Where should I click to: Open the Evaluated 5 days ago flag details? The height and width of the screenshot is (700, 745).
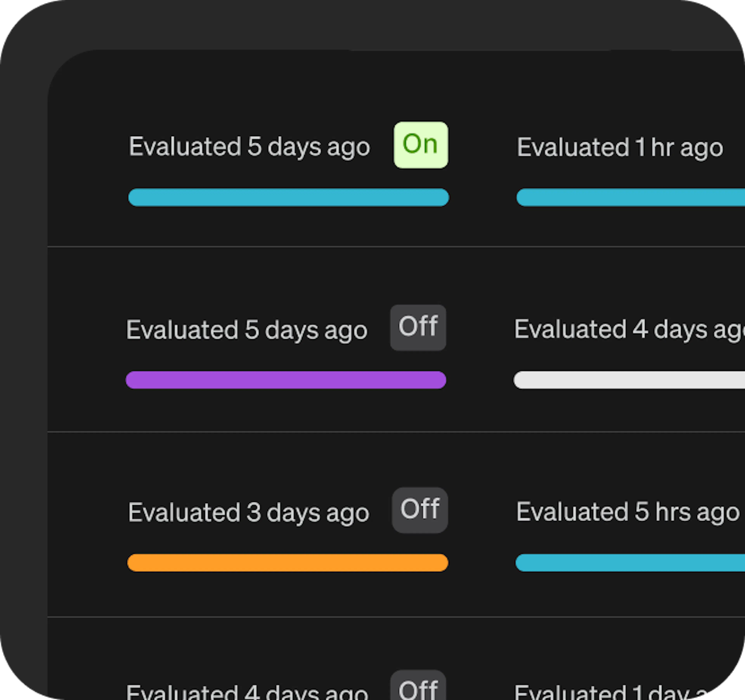tap(249, 147)
